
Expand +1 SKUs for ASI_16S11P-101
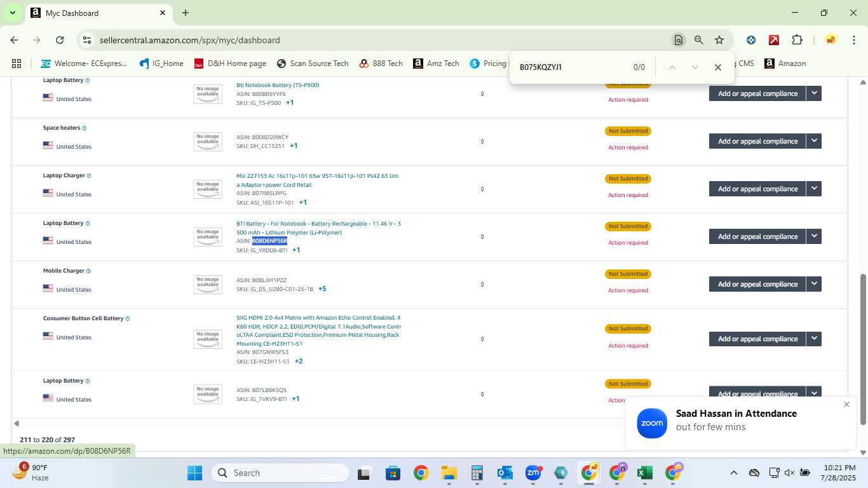coord(303,202)
